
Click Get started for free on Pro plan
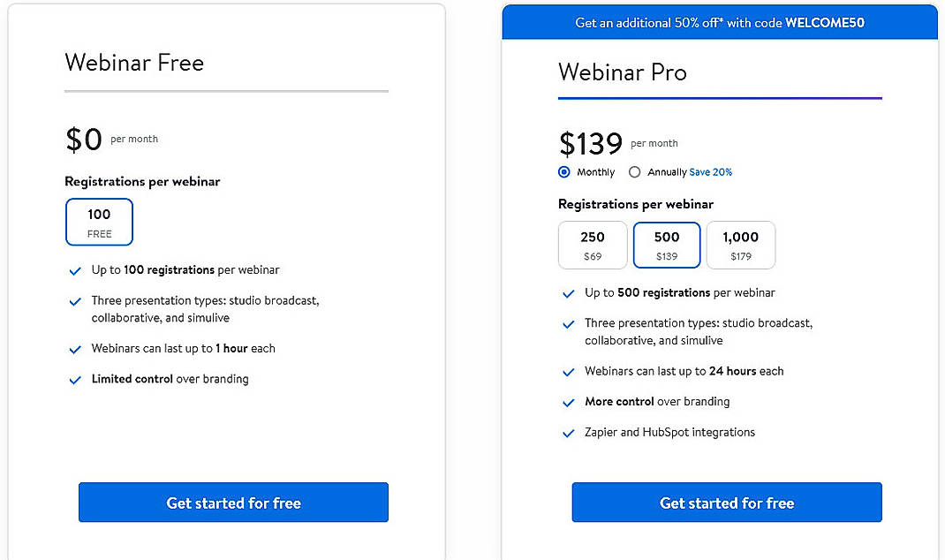tap(726, 502)
